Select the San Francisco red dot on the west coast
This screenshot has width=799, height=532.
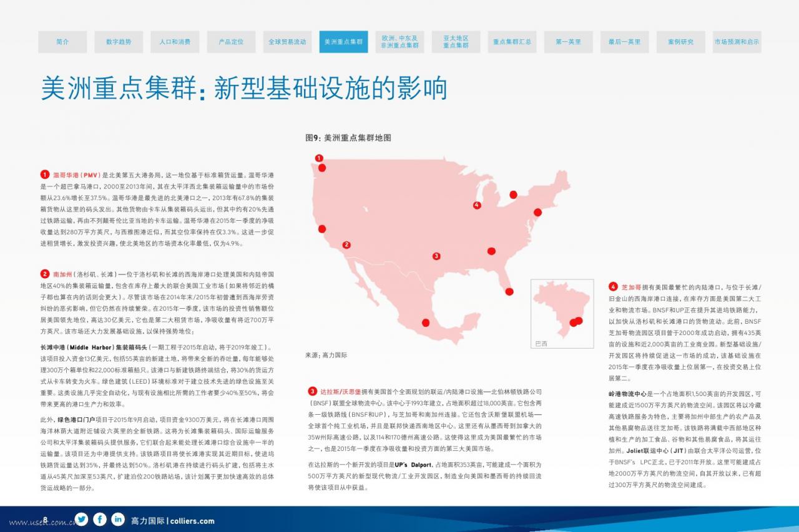[x=322, y=229]
